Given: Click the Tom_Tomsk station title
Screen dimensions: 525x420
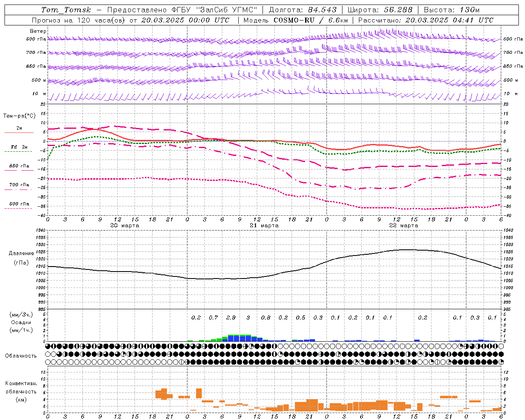Looking at the screenshot, I should coord(66,10).
